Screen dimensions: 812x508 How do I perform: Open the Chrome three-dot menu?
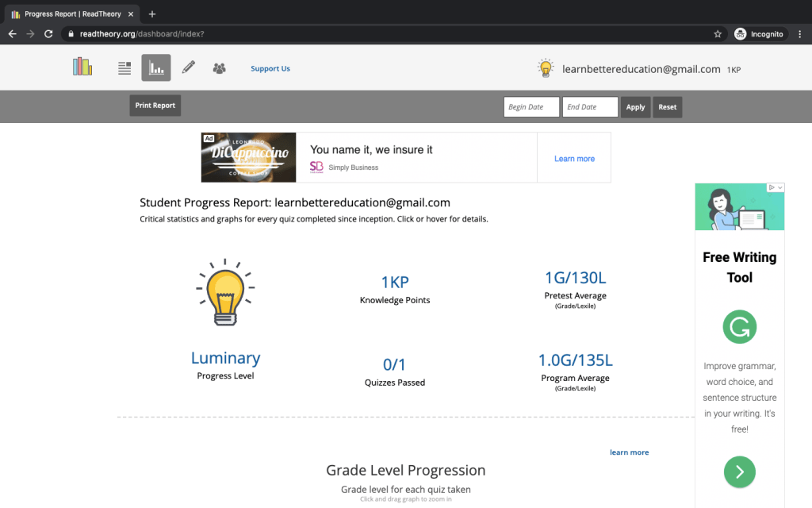800,34
